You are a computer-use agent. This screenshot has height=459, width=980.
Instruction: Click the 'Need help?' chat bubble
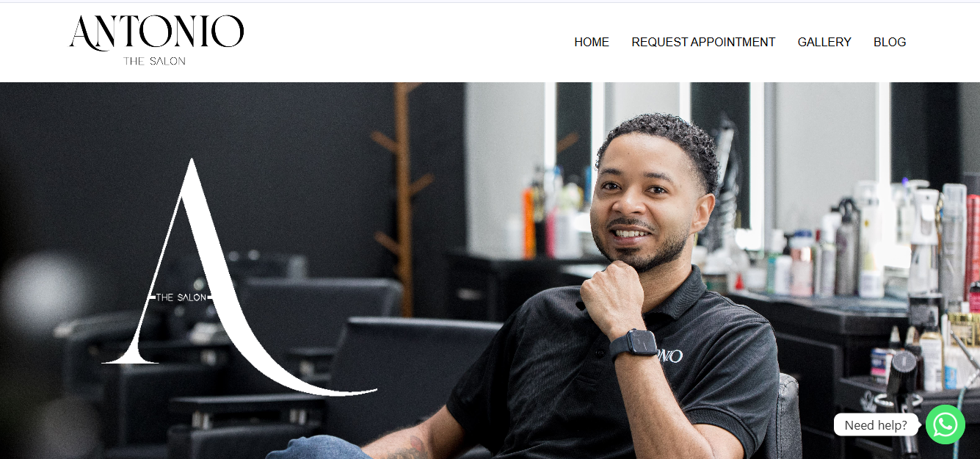[x=876, y=424]
